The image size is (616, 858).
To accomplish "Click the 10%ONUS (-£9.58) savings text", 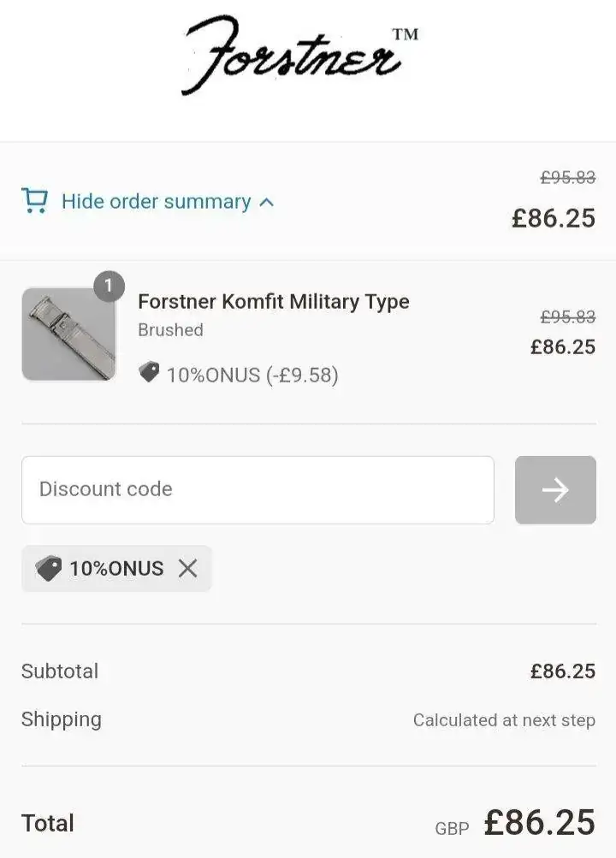I will 252,375.
